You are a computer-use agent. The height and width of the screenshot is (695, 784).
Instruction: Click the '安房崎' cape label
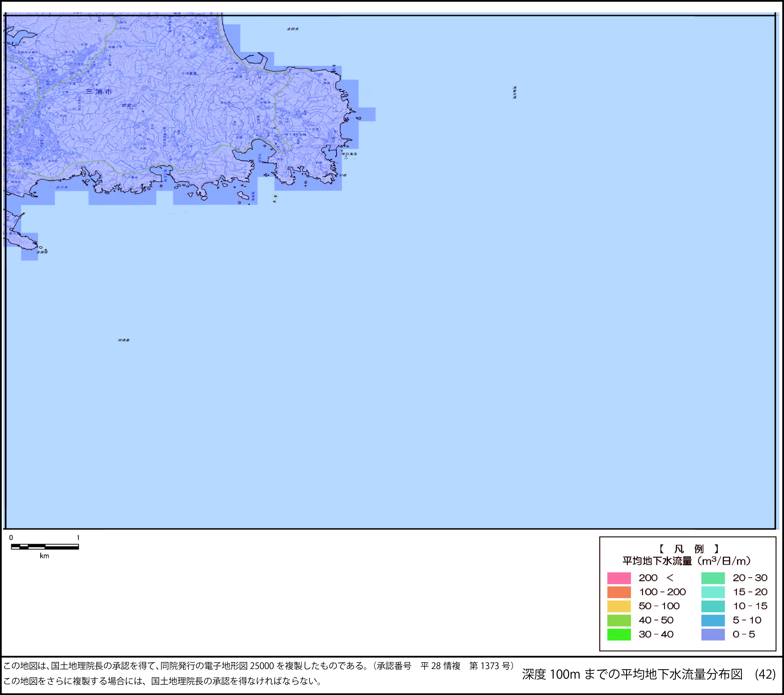point(42,252)
